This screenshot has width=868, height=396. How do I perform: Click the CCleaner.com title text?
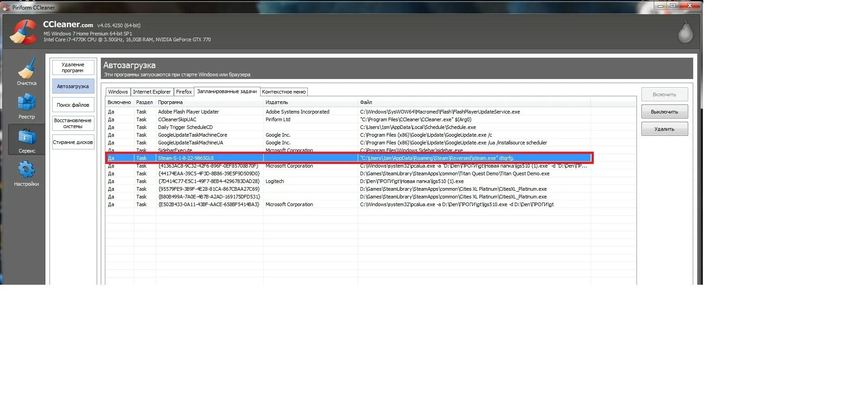click(68, 25)
